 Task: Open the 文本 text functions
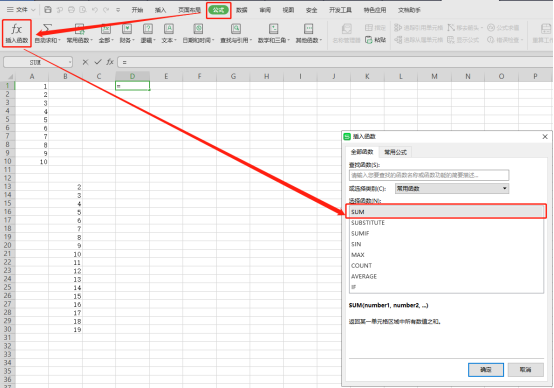coord(169,33)
